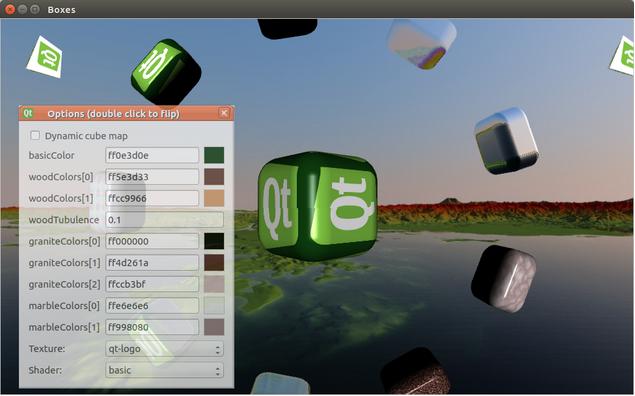This screenshot has width=635, height=396.
Task: Click the pastel glass cube near top
Action: coord(422,44)
